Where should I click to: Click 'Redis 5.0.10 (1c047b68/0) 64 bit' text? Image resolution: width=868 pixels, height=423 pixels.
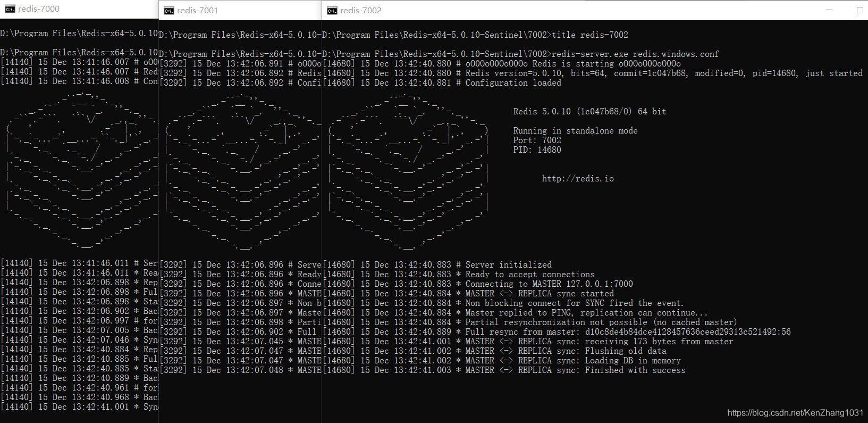pyautogui.click(x=589, y=112)
